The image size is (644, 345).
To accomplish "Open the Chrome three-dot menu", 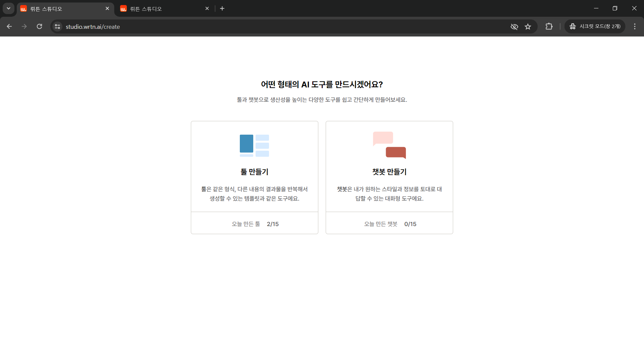I will [x=635, y=26].
